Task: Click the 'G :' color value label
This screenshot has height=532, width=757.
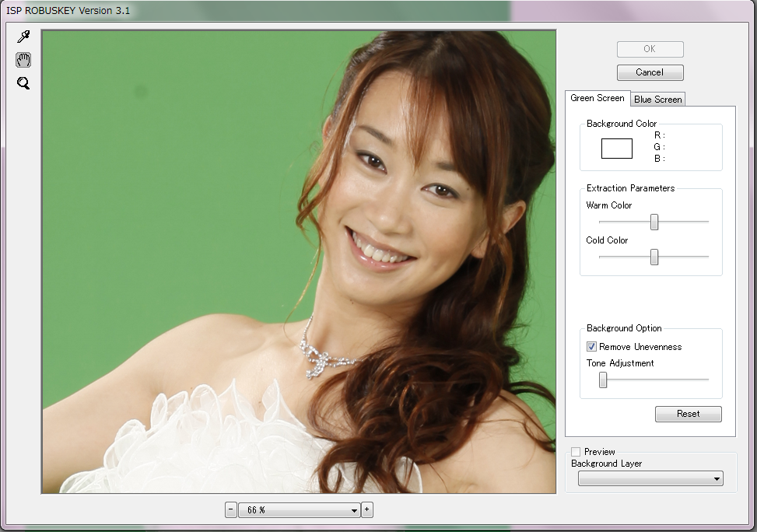Action: (x=660, y=147)
